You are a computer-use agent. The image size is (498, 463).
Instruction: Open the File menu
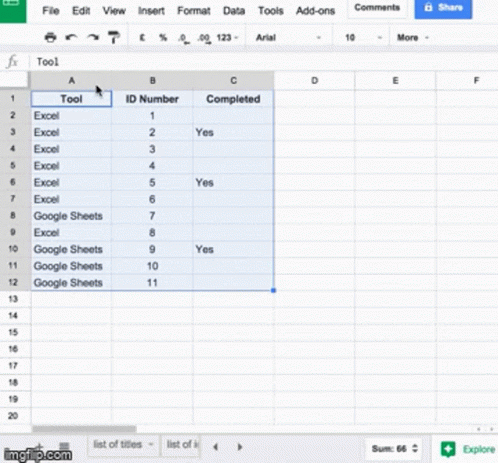(x=51, y=11)
